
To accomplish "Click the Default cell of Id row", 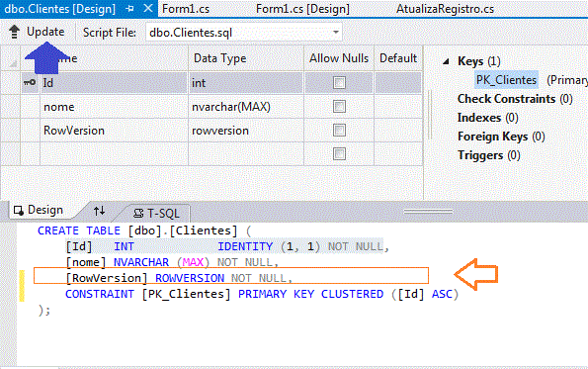I will coord(398,82).
